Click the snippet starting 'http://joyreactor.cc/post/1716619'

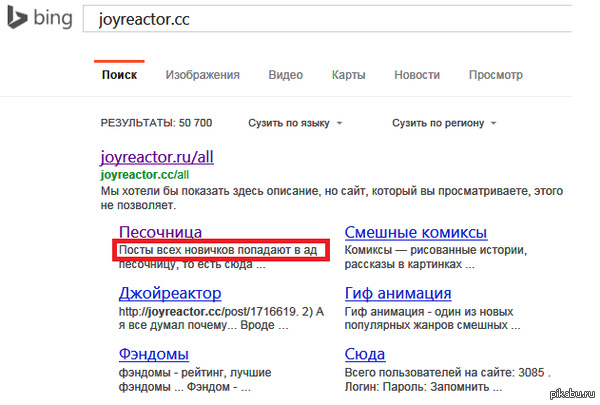tap(221, 318)
